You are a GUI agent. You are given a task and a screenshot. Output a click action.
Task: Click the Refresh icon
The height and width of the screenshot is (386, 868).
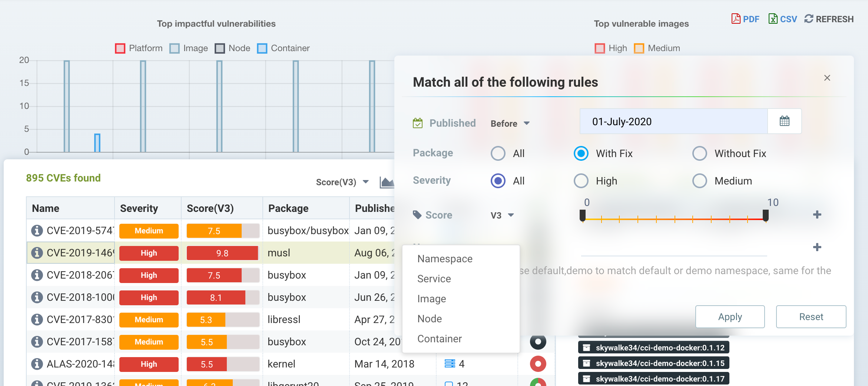click(809, 19)
